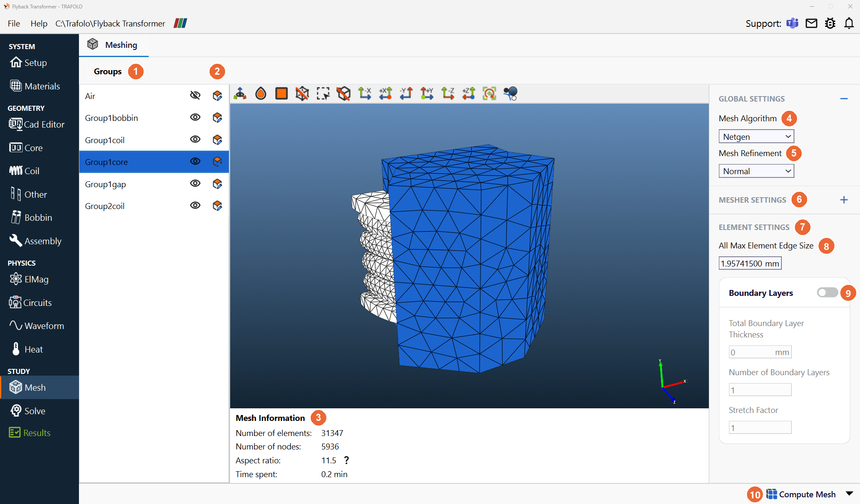Hide the Group2coil group
The image size is (860, 504).
coord(195,205)
